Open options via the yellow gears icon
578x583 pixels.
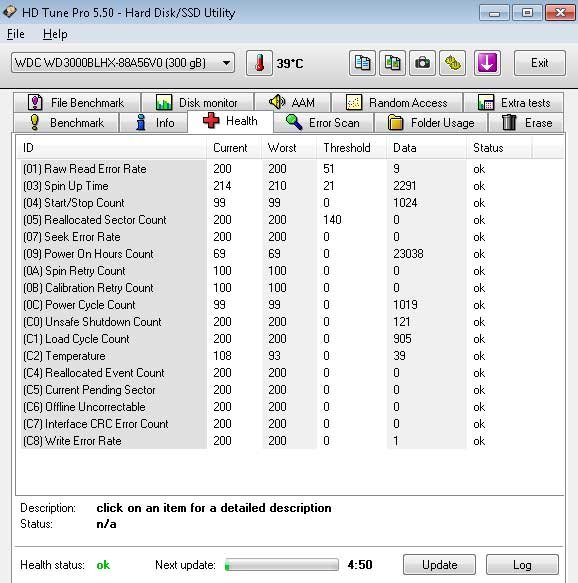(452, 63)
